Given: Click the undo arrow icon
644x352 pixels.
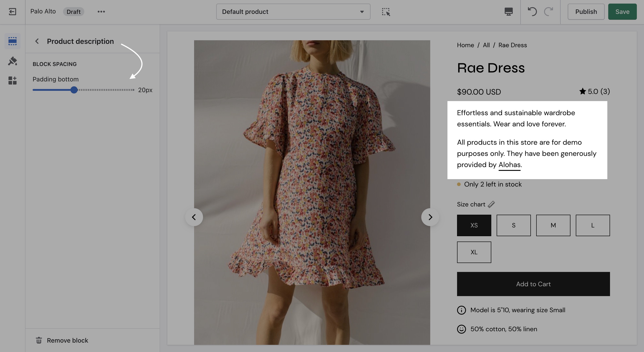Looking at the screenshot, I should coord(532,11).
